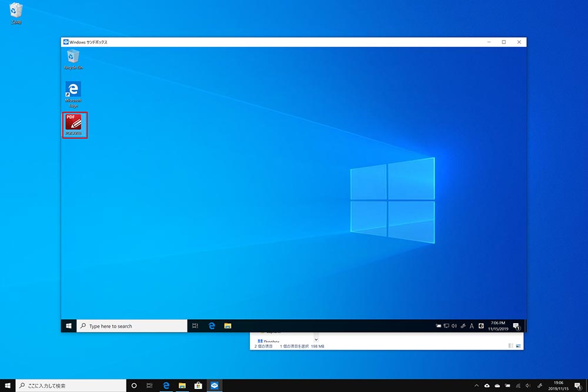
Task: Switch Explorer window to large icons view
Action: point(519,346)
